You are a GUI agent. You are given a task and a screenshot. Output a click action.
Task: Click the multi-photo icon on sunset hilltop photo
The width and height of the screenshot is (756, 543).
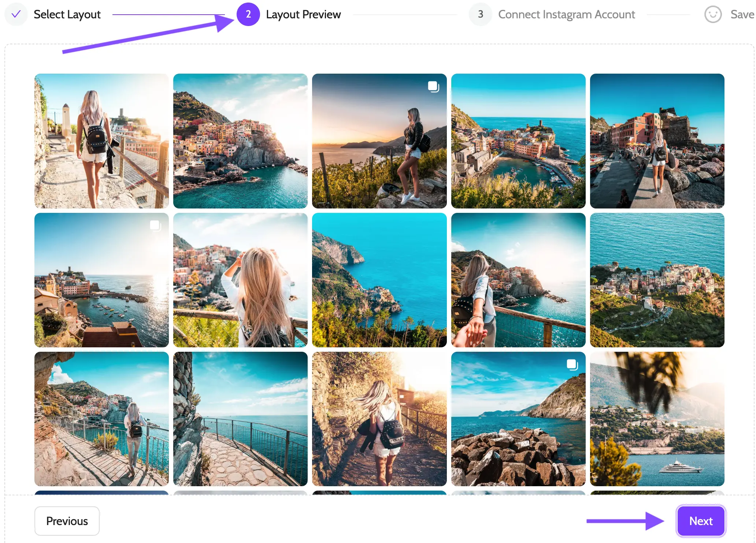pos(433,87)
